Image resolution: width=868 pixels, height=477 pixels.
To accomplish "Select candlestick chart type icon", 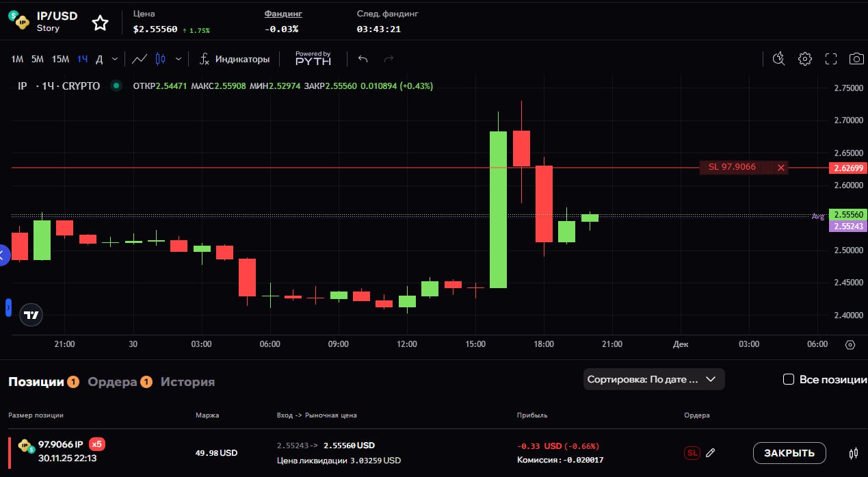I will point(161,59).
